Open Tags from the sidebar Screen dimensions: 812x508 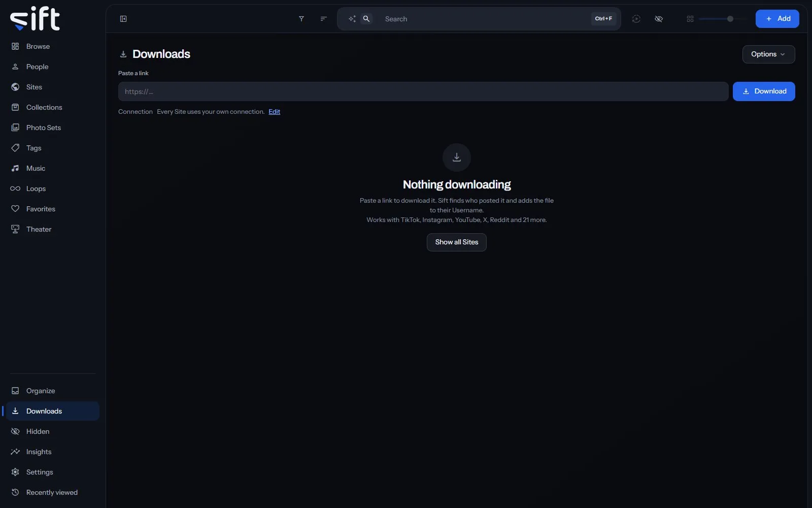pyautogui.click(x=53, y=148)
